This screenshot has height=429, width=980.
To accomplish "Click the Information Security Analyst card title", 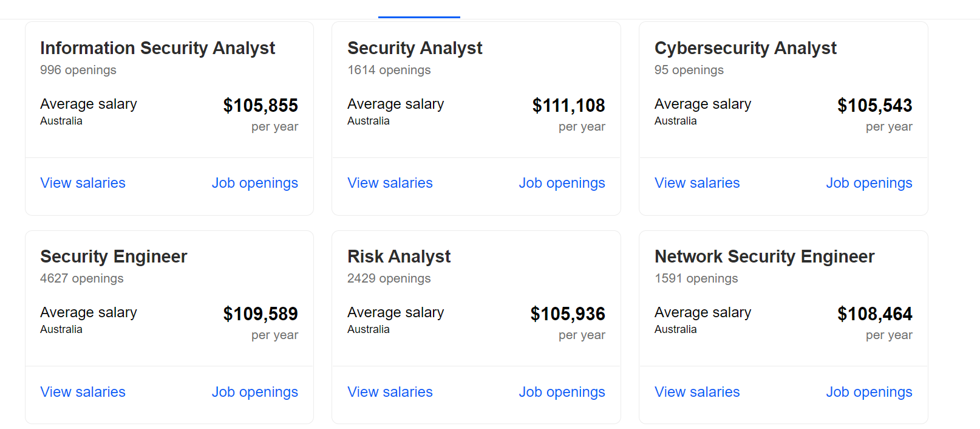I will (x=157, y=48).
